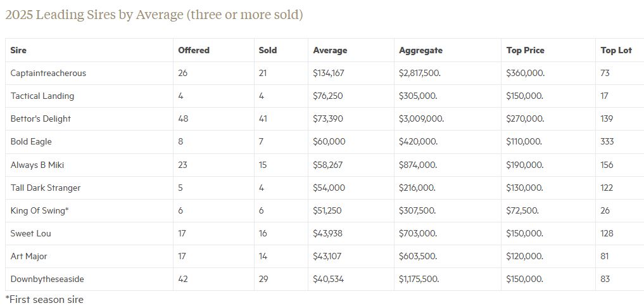The image size is (644, 308).
Task: Click the Art Major sire cell
Action: [x=29, y=256]
